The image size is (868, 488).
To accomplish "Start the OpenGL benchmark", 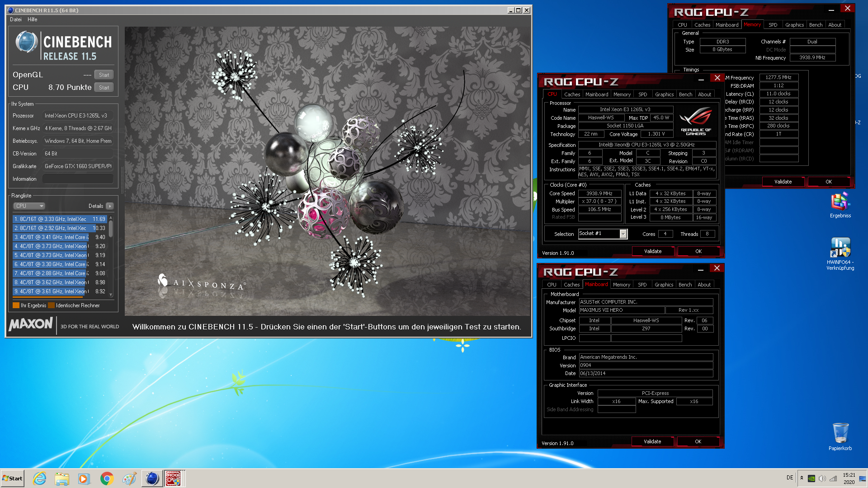I will [x=104, y=75].
